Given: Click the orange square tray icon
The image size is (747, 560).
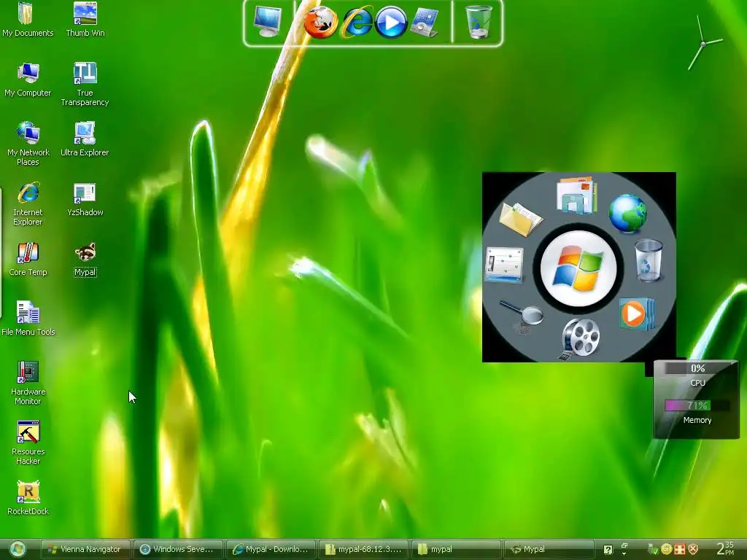Looking at the screenshot, I should tap(680, 549).
